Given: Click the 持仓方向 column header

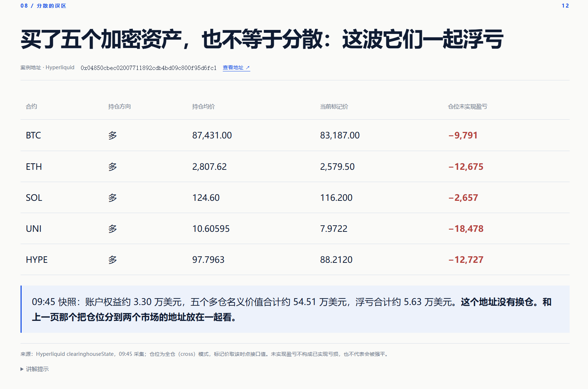Looking at the screenshot, I should pos(119,106).
